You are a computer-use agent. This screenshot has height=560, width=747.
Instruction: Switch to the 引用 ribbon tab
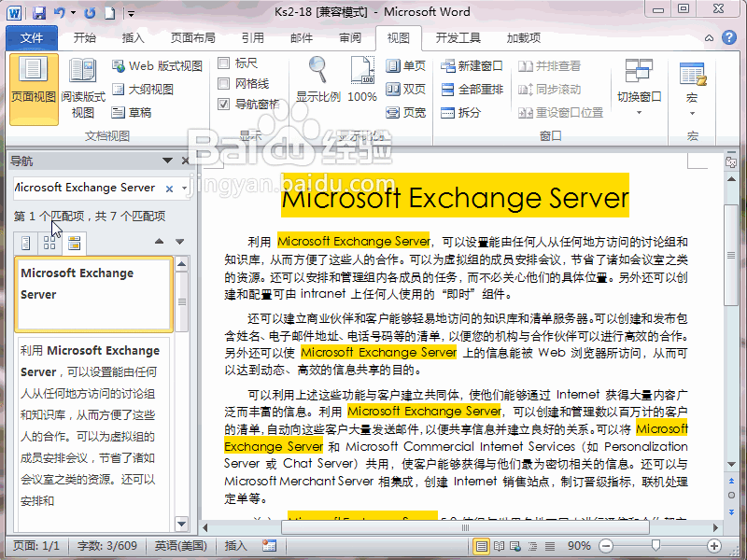pos(253,37)
